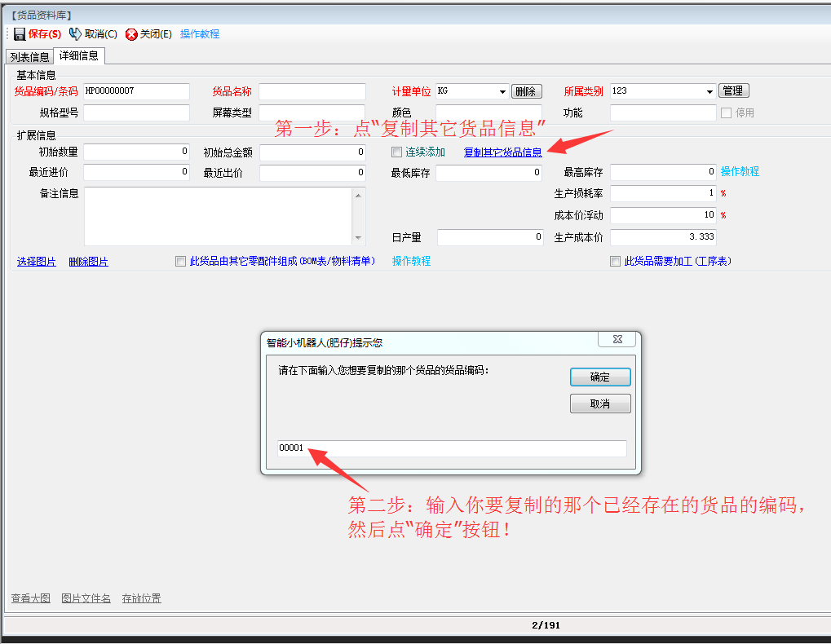
Task: Click the Save (保存) floppy disk icon
Action: pos(20,34)
